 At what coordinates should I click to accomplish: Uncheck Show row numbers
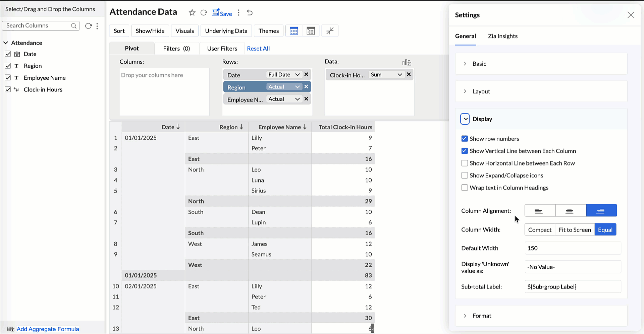tap(465, 139)
